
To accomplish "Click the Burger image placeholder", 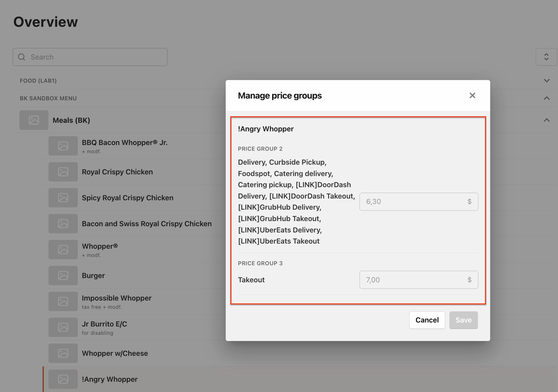I will click(63, 275).
